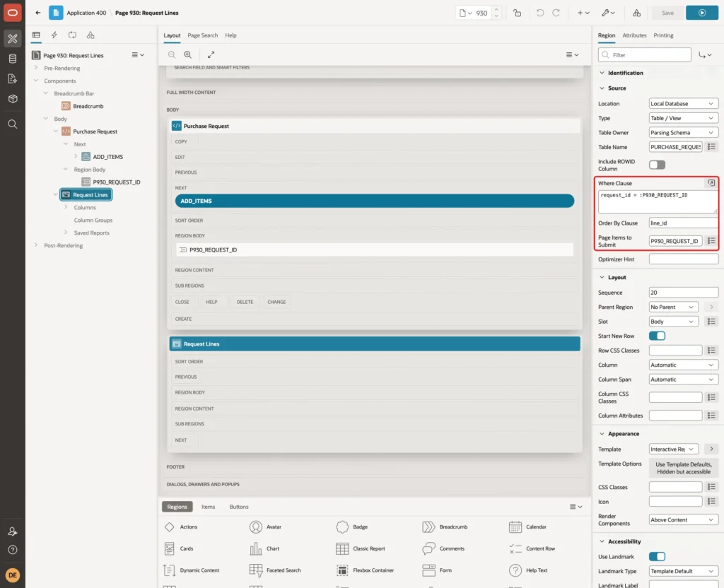Open SQL Workshop database icon
Image resolution: width=724 pixels, height=588 pixels.
click(x=13, y=59)
